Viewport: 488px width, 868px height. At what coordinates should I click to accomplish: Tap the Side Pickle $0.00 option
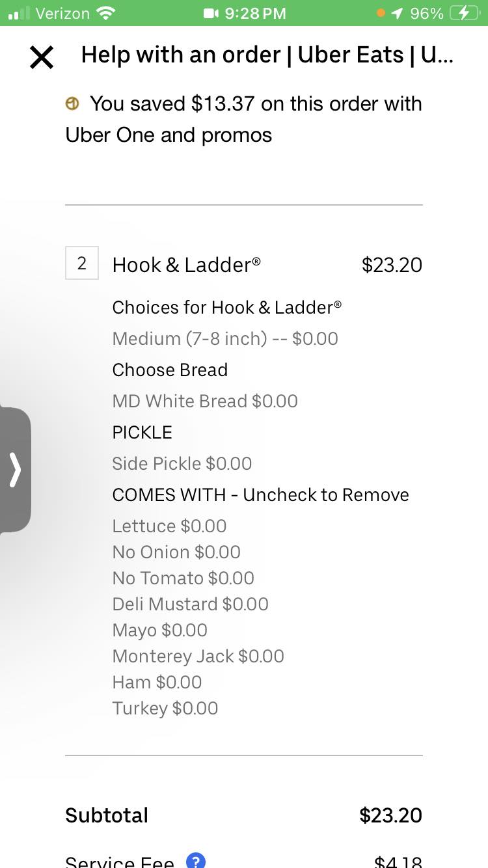182,463
